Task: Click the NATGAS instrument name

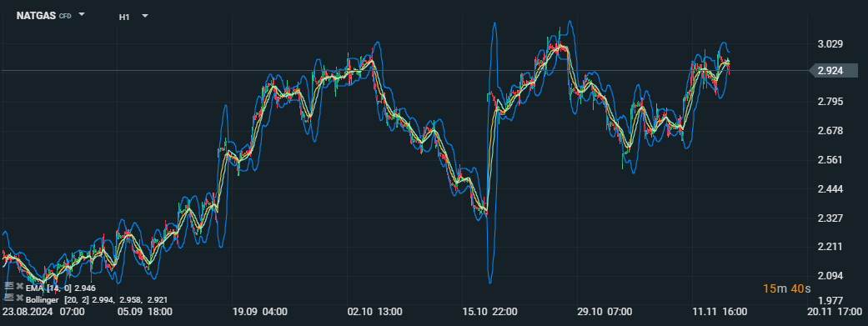Action: pos(37,16)
